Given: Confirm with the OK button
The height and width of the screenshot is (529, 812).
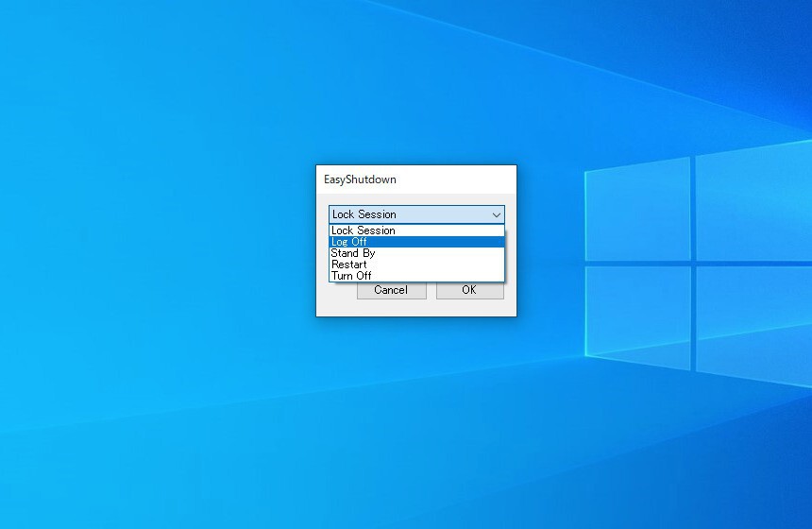Looking at the screenshot, I should pos(469,291).
